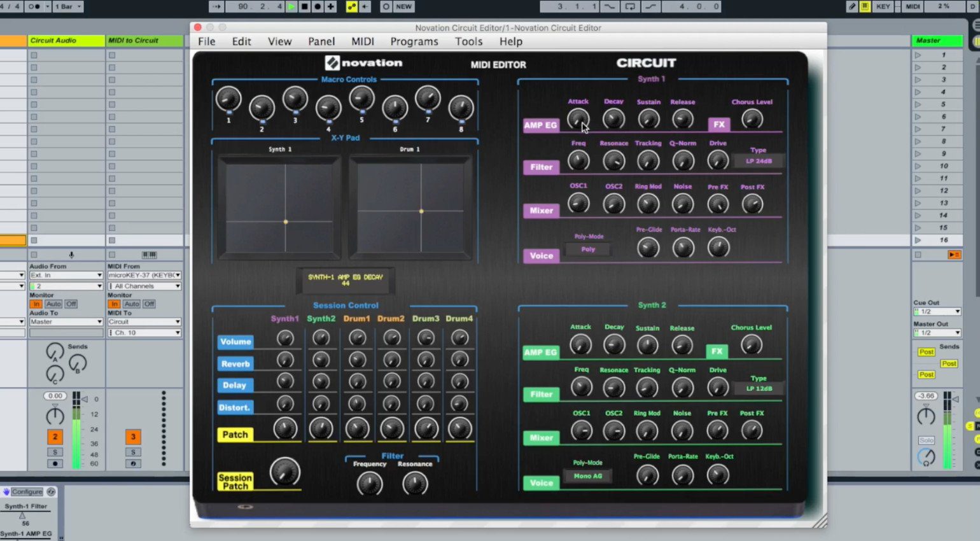The width and height of the screenshot is (980, 541).
Task: Click the Session Control Filter Frequency knob
Action: tap(370, 484)
